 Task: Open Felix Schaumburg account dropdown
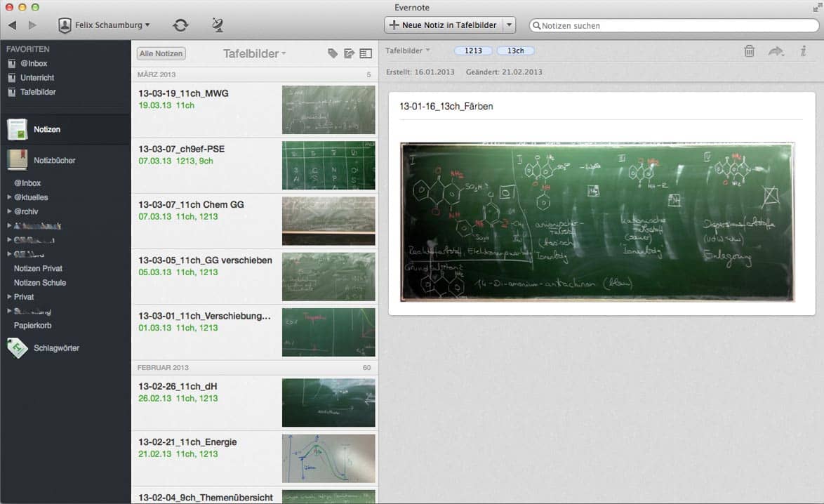[x=105, y=25]
